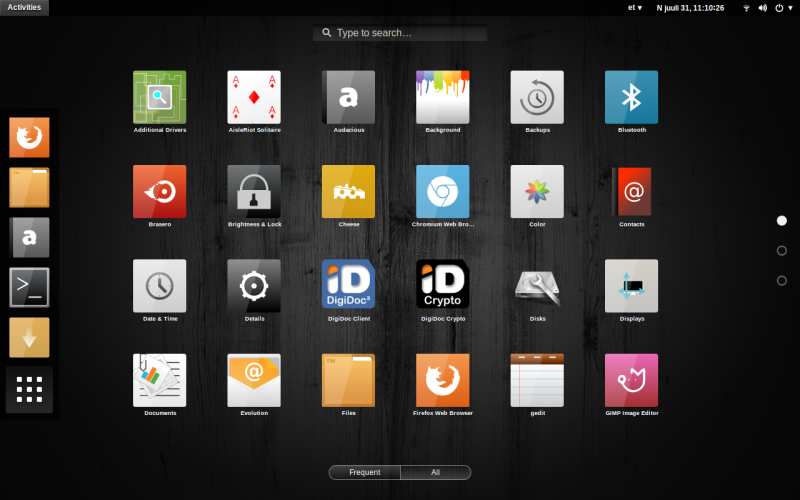Launch AisleRiot Solitaire
This screenshot has height=500, width=800.
[x=254, y=97]
